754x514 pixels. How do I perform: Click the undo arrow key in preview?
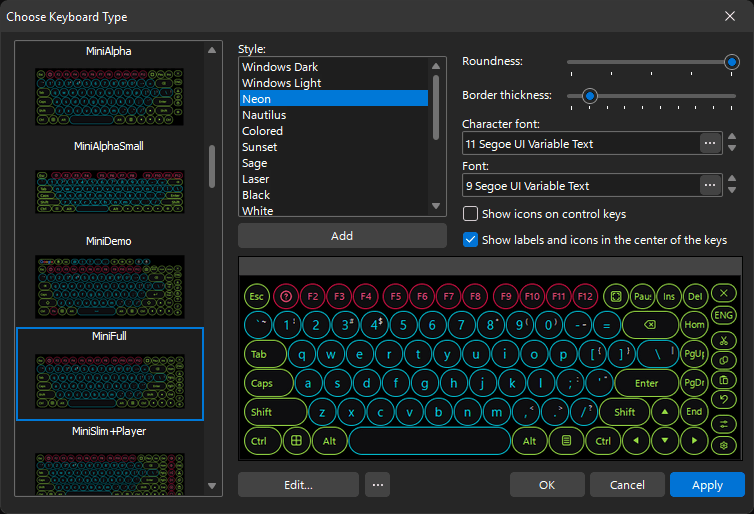coord(724,399)
